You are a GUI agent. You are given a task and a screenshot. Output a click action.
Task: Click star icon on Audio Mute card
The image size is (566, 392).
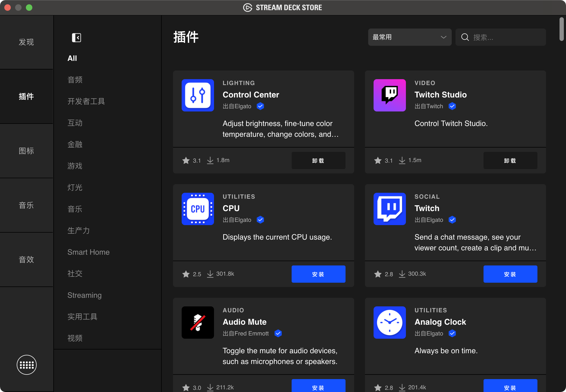click(x=186, y=388)
